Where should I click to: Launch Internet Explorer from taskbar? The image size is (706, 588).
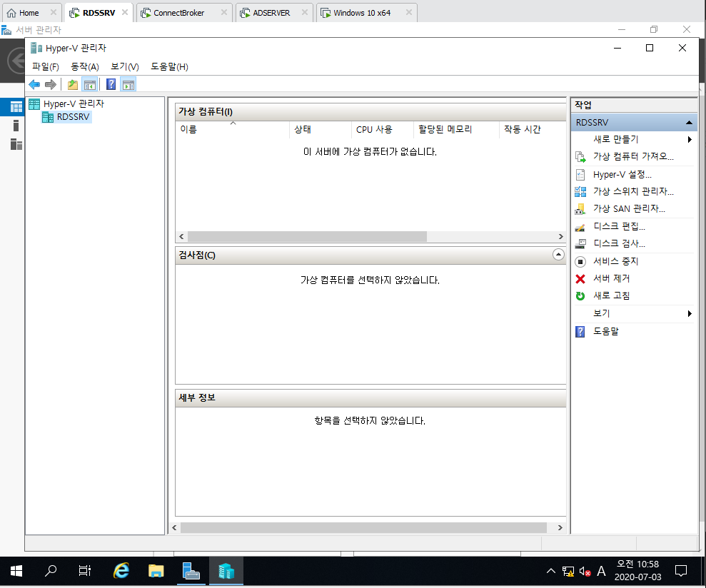click(x=121, y=572)
